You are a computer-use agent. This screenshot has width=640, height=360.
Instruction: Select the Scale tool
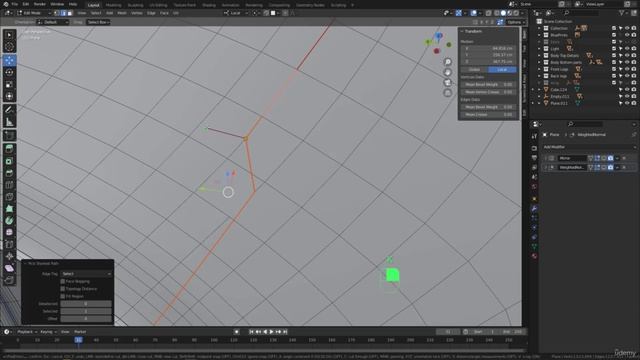[x=9, y=84]
